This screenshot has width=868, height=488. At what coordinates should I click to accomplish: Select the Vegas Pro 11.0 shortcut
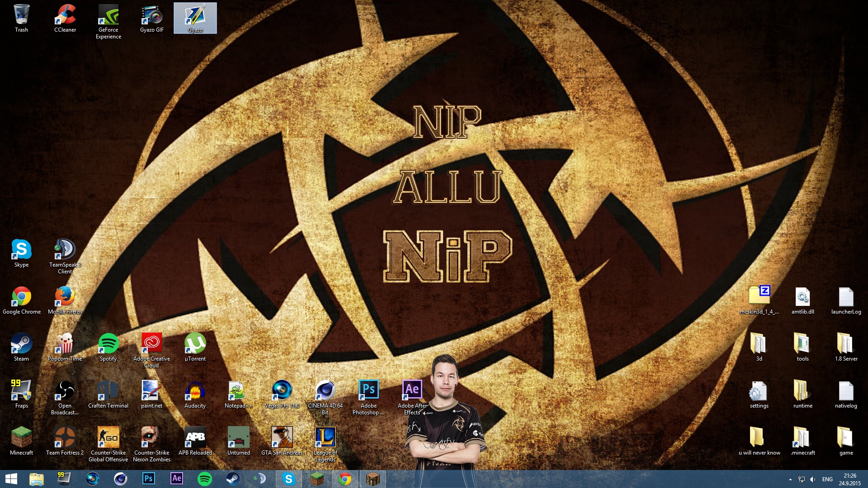coord(282,394)
